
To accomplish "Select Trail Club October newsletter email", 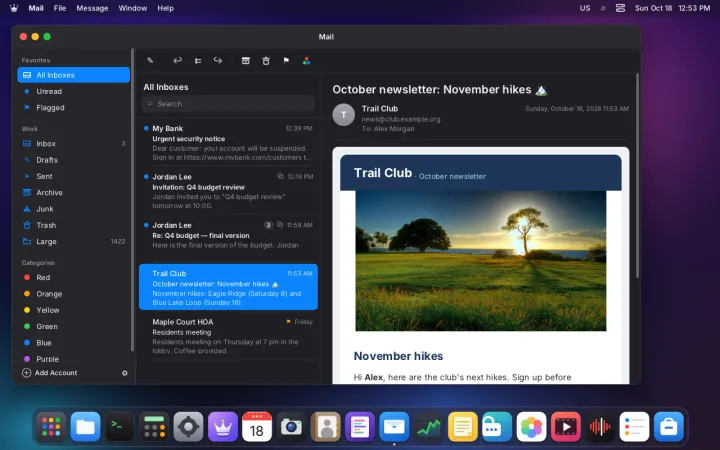I will pyautogui.click(x=228, y=287).
